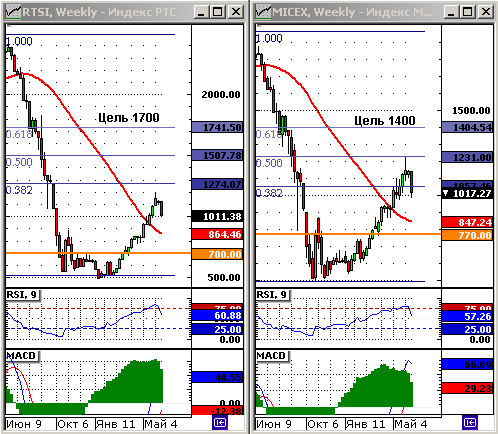Close the MICEX Weekly chart window
498x434 pixels.
pos(486,12)
